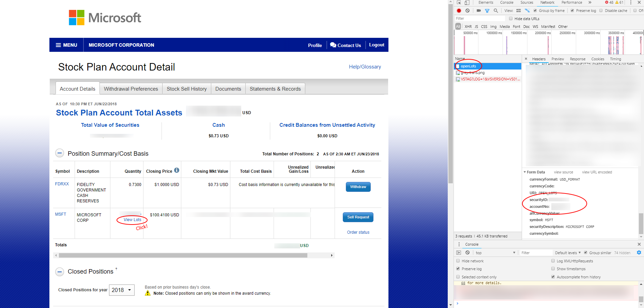
Task: Uncheck the Group similar checkbox
Action: pyautogui.click(x=585, y=253)
